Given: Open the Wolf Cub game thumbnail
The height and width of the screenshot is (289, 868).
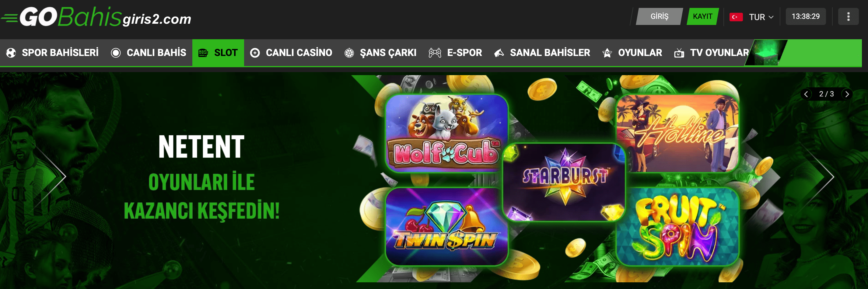Looking at the screenshot, I should pos(446,133).
